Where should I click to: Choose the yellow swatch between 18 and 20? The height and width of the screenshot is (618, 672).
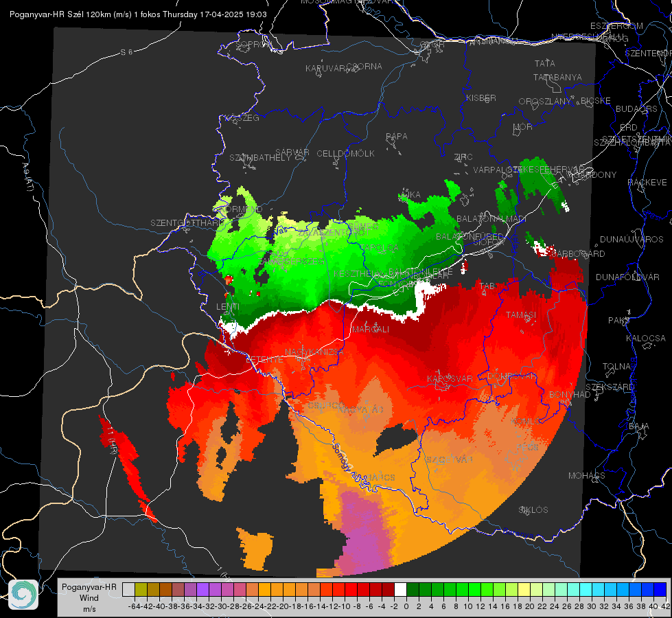point(524,589)
